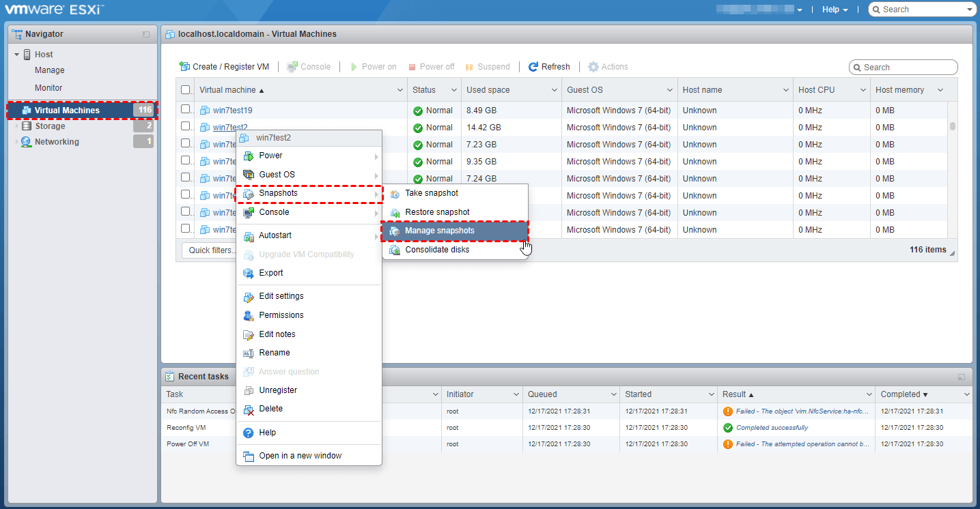
Task: Choose Consolidate disks in the submenu
Action: 437,250
